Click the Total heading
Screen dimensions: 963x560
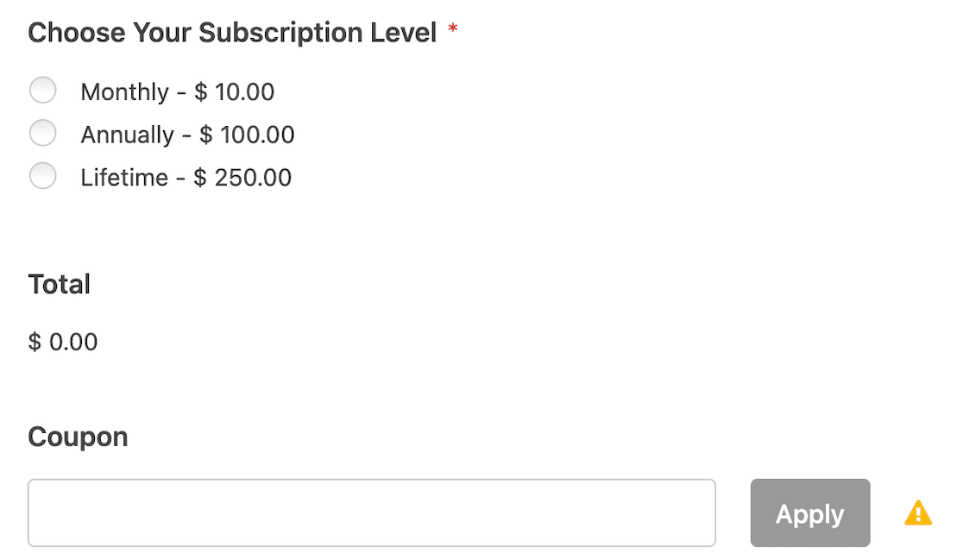(x=59, y=284)
